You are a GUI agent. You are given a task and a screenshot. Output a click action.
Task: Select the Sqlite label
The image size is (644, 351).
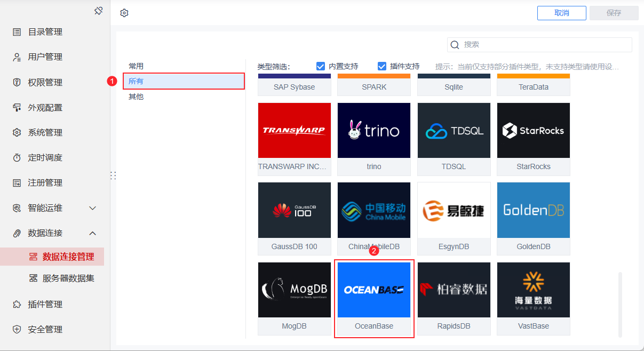pos(454,87)
